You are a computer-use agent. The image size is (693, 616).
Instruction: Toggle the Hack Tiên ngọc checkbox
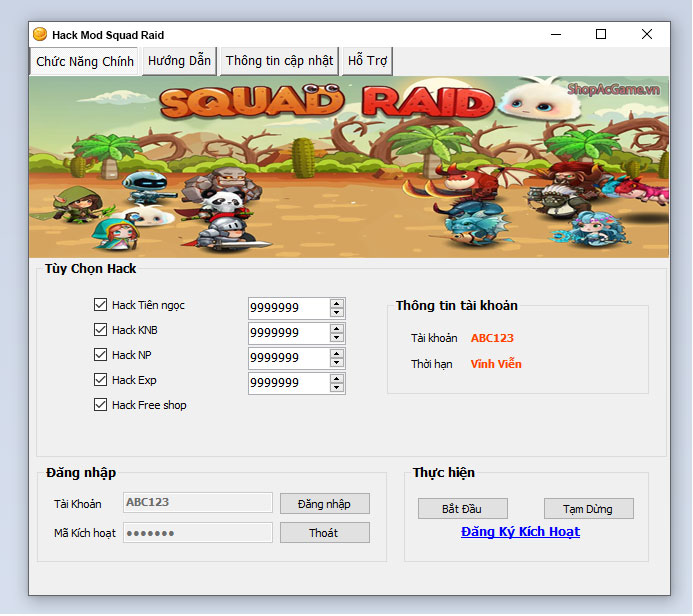coord(100,304)
